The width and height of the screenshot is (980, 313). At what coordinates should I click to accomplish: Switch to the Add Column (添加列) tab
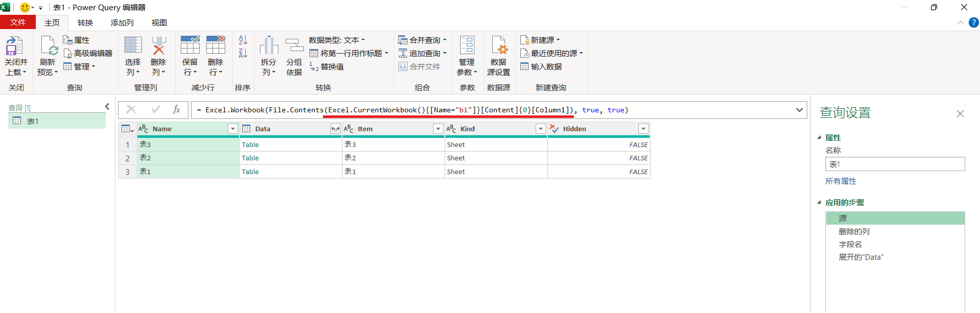(122, 22)
